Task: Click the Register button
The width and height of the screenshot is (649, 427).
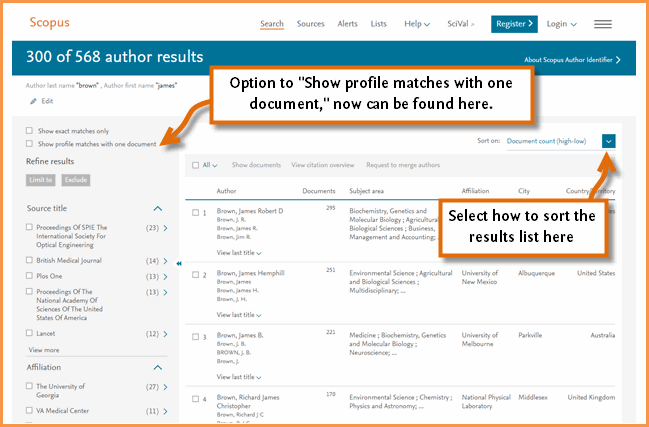Action: coord(514,24)
